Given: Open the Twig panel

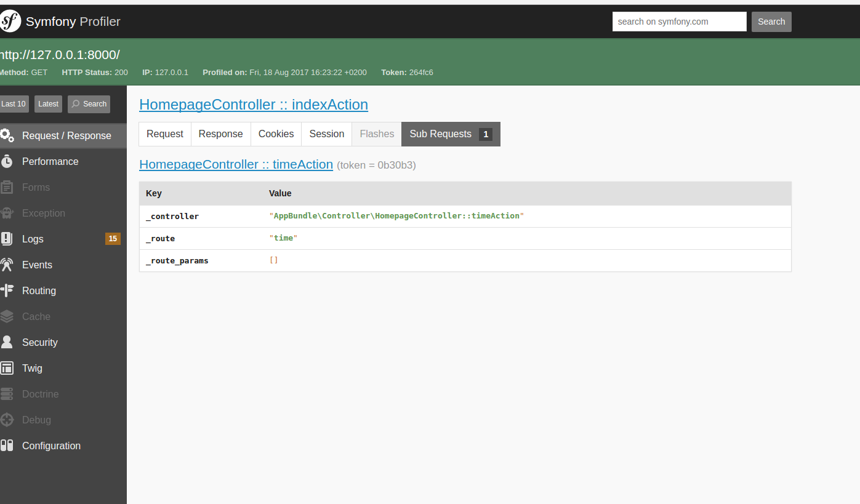Looking at the screenshot, I should click(63, 368).
